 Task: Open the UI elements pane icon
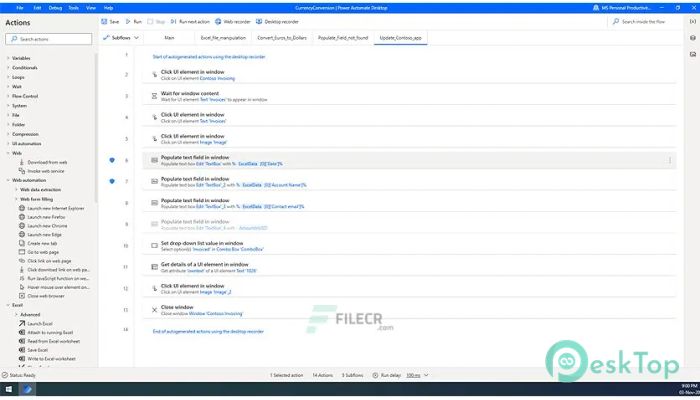pyautogui.click(x=692, y=38)
